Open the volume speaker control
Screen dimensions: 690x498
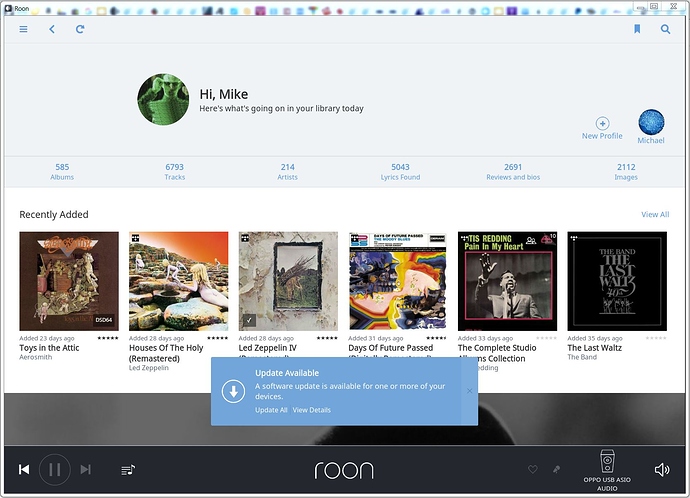(662, 469)
